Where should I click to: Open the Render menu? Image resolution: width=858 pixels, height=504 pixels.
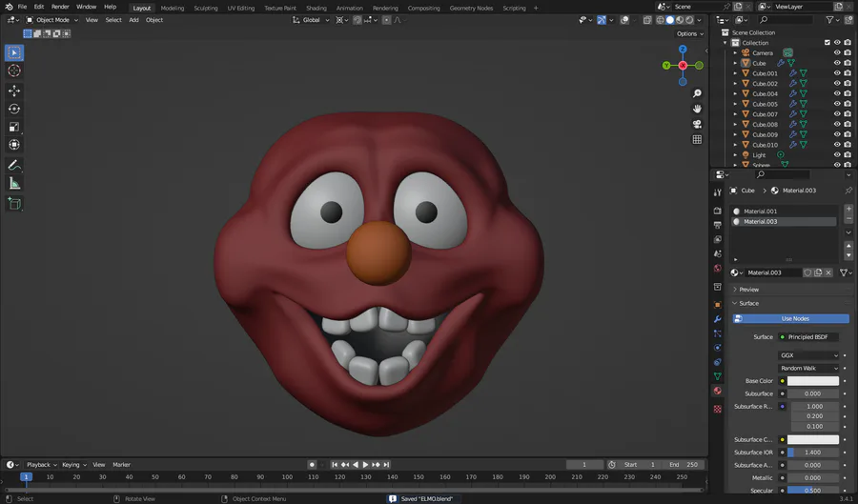[x=60, y=7]
